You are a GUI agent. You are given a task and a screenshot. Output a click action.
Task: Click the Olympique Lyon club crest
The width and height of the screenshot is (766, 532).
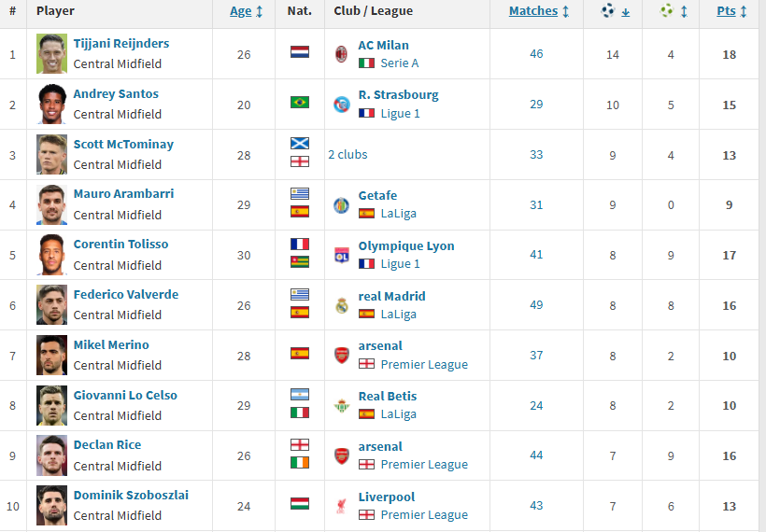click(342, 255)
